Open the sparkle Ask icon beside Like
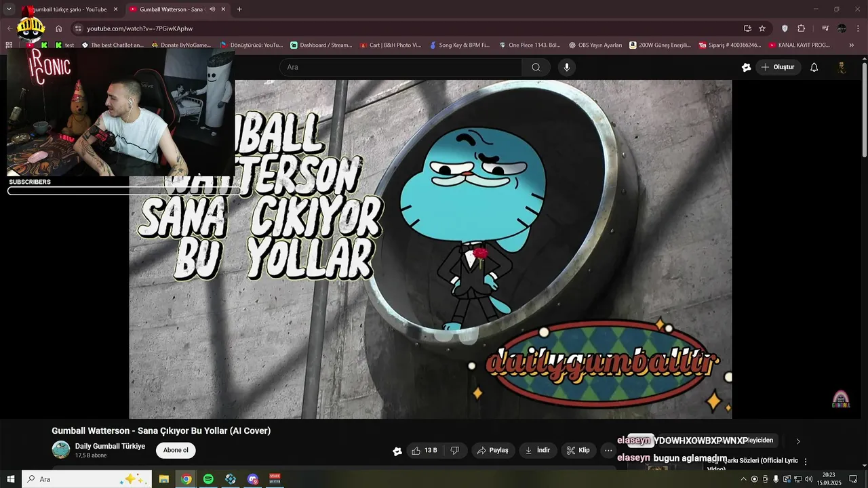The image size is (868, 488). [x=397, y=451]
